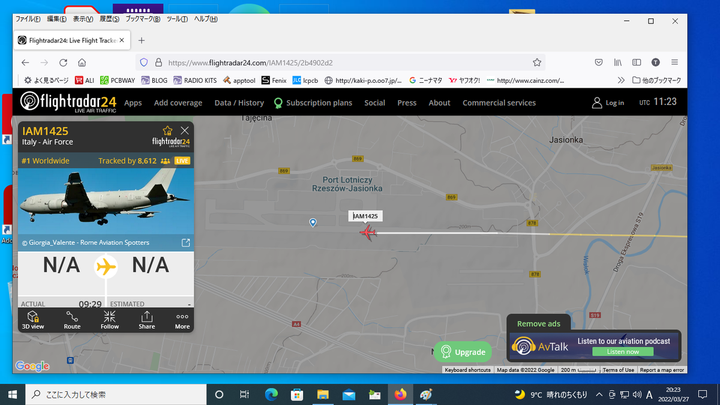Click the aircraft photo thumbnail
The height and width of the screenshot is (405, 720).
[106, 201]
